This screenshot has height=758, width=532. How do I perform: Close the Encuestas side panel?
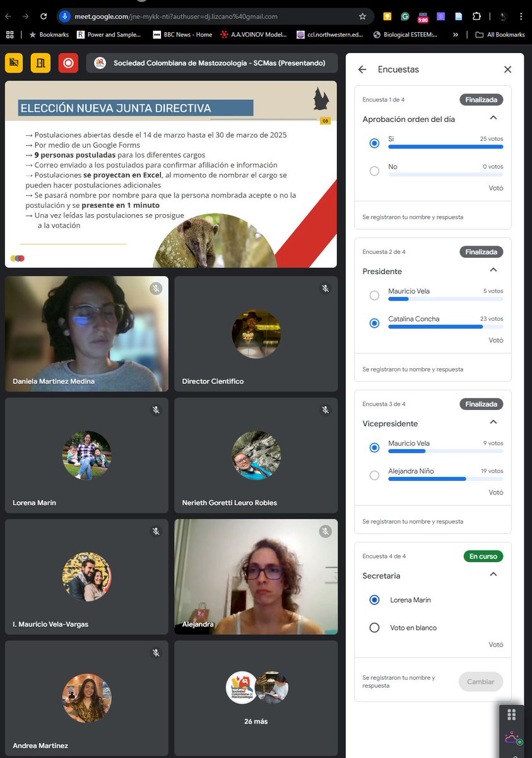[x=507, y=69]
